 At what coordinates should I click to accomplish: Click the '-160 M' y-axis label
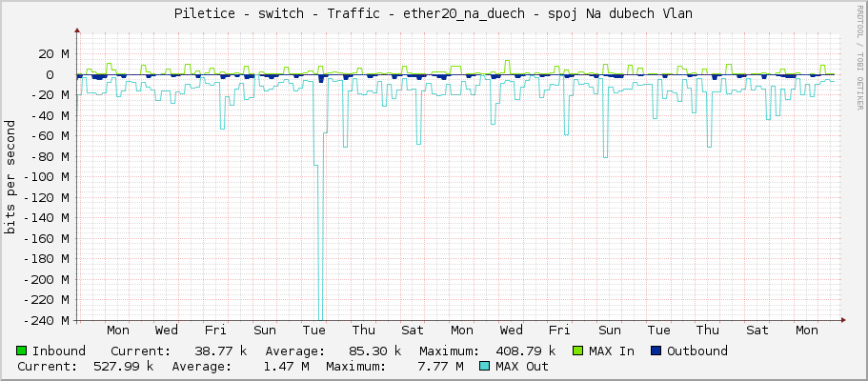[x=47, y=238]
